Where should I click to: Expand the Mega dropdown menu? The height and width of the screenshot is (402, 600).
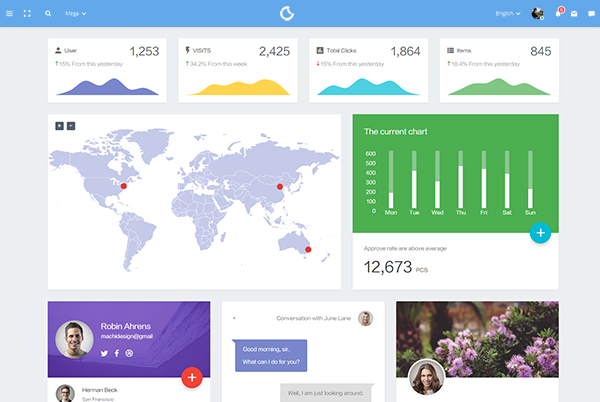75,14
